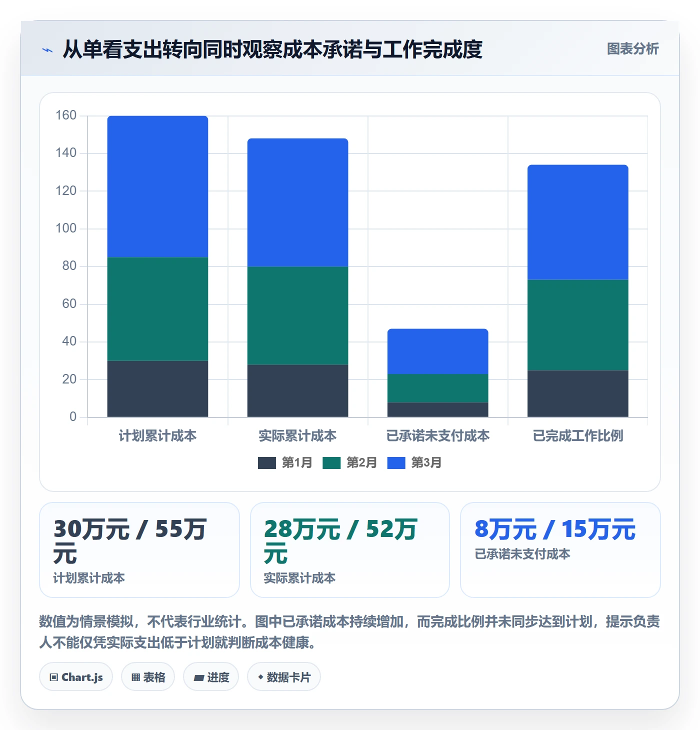Click the 40 tick on the y-axis
The width and height of the screenshot is (700, 730).
pyautogui.click(x=69, y=341)
